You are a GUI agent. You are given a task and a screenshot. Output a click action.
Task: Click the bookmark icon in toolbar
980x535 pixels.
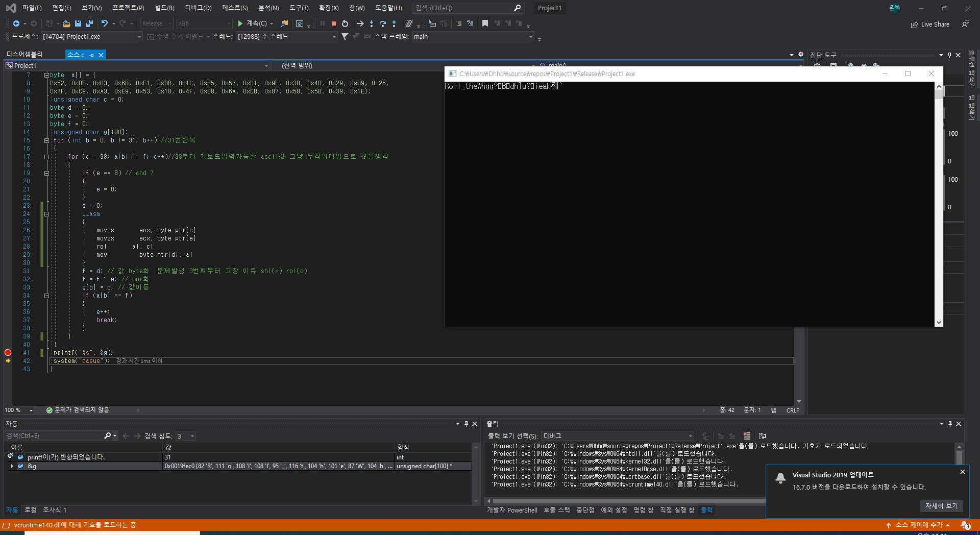(x=485, y=23)
